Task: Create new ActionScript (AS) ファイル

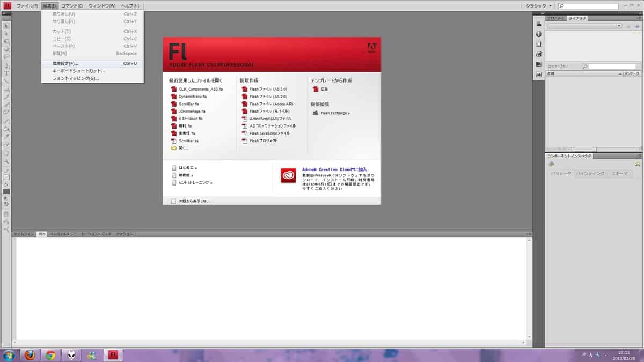Action: pyautogui.click(x=267, y=119)
